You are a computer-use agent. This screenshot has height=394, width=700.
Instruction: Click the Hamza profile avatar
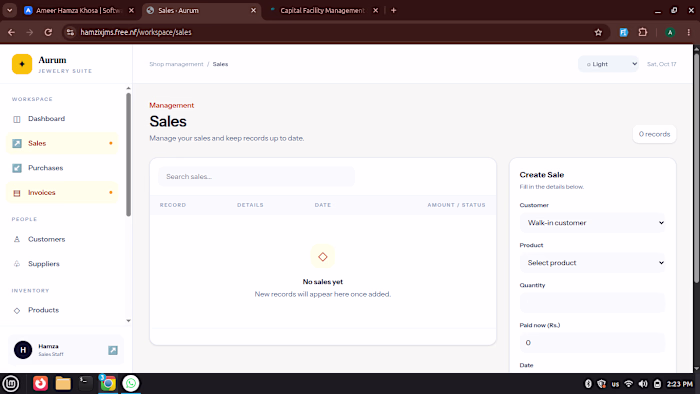coord(23,350)
